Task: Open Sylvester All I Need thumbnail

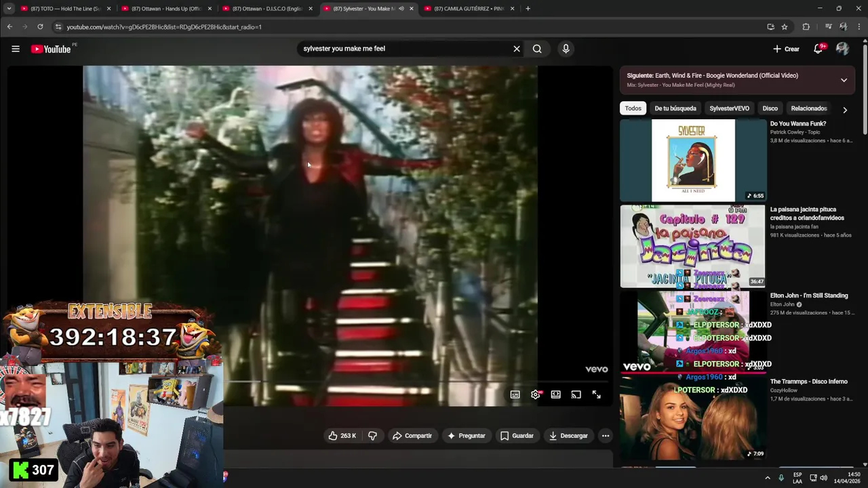Action: click(x=693, y=161)
